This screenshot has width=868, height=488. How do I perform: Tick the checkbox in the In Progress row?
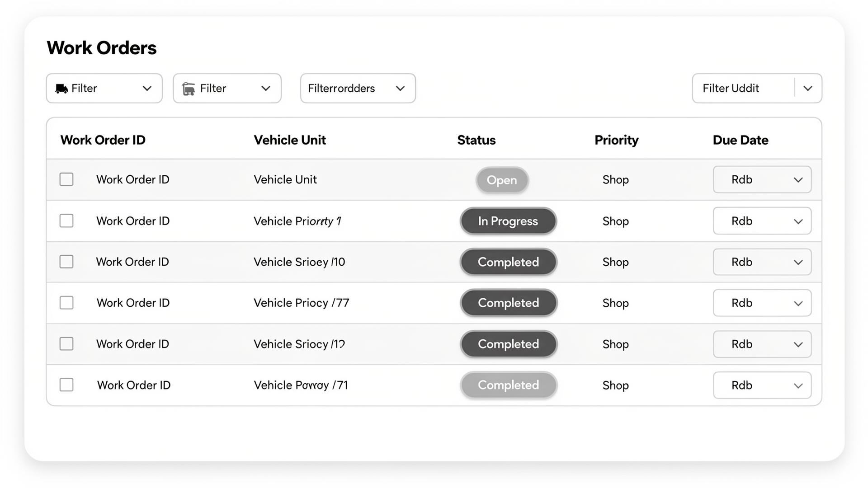pyautogui.click(x=66, y=221)
